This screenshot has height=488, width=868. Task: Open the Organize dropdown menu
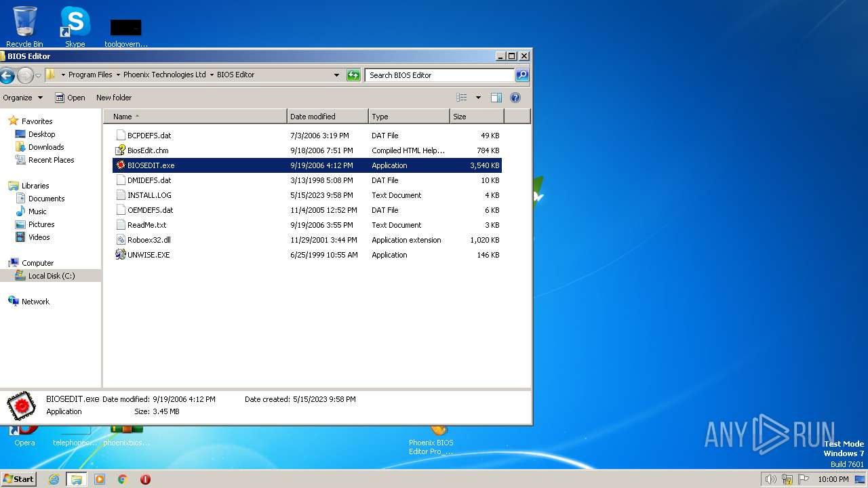[22, 98]
